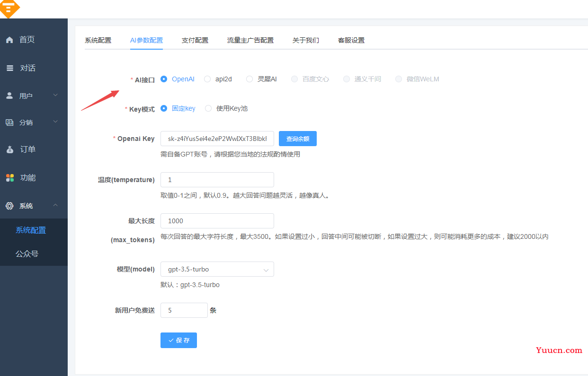This screenshot has height=376, width=588.
Task: Click the 保存 button
Action: click(x=178, y=340)
